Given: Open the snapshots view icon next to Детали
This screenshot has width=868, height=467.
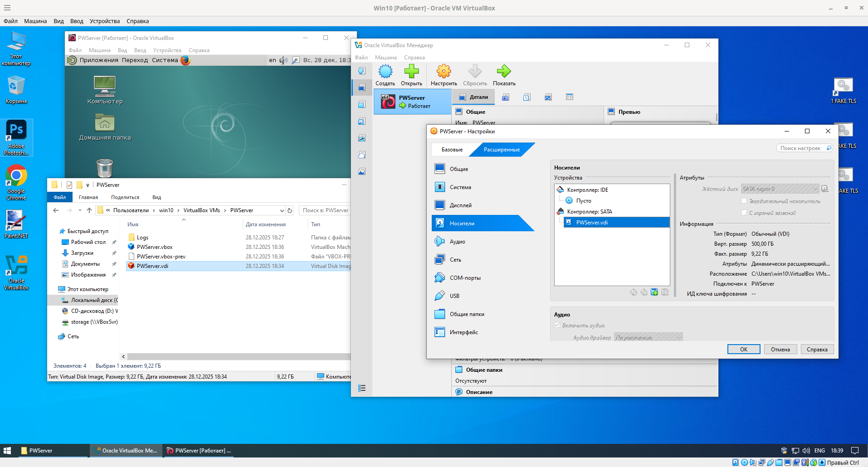Looking at the screenshot, I should coord(506,97).
